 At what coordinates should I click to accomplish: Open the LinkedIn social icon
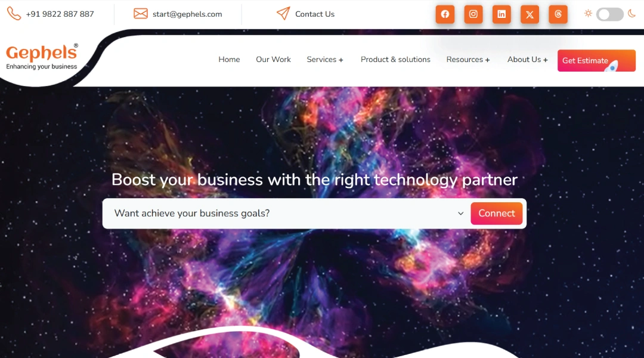pyautogui.click(x=501, y=14)
